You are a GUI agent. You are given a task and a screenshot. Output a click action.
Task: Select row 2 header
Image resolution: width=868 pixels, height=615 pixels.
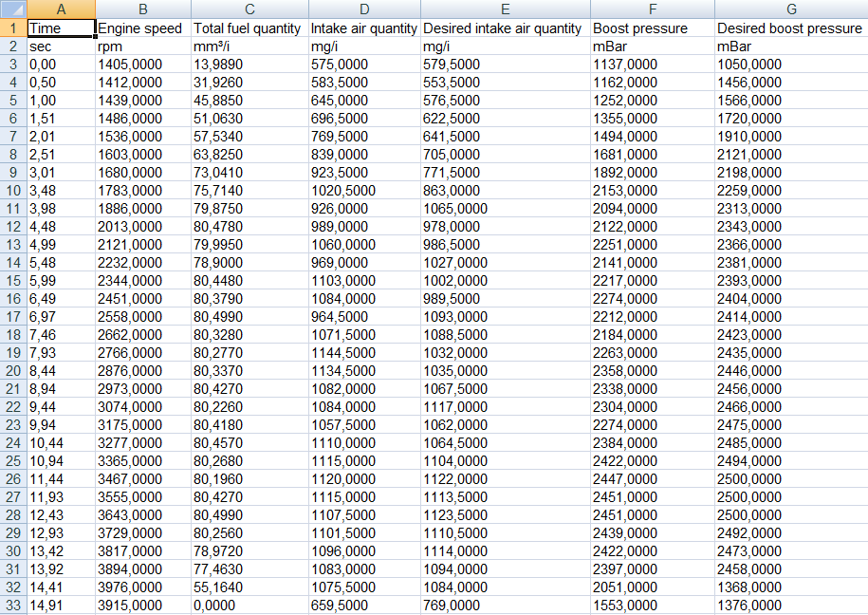[13, 46]
